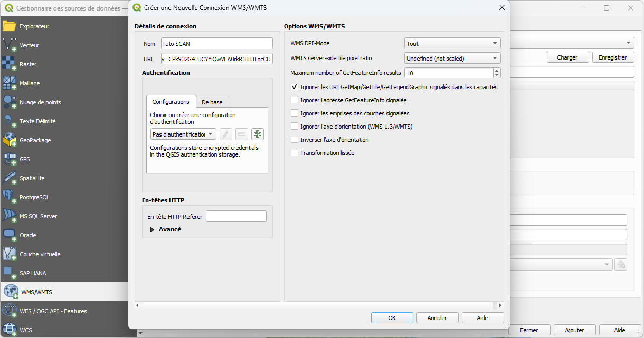
Task: Switch to the De base tab
Action: point(212,102)
